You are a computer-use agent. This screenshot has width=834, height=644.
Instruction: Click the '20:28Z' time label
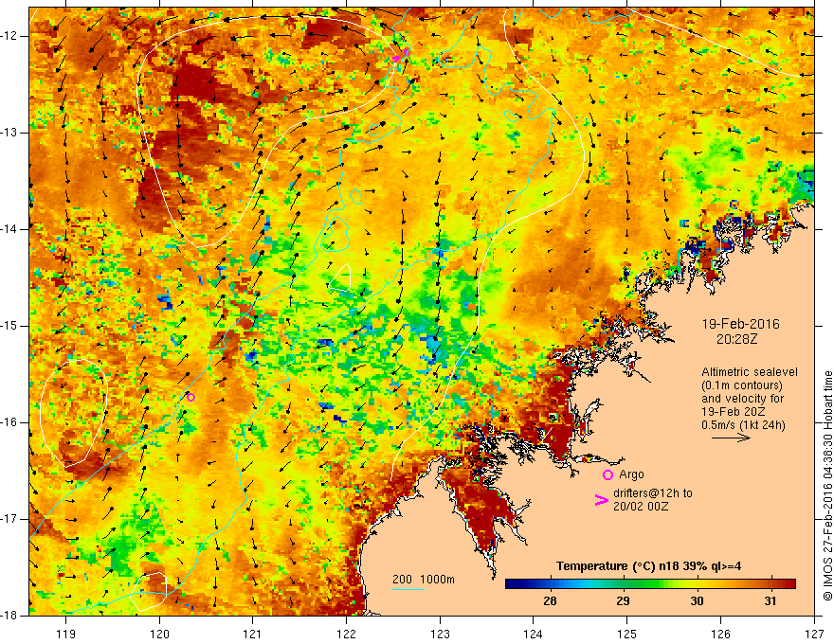coord(736,338)
